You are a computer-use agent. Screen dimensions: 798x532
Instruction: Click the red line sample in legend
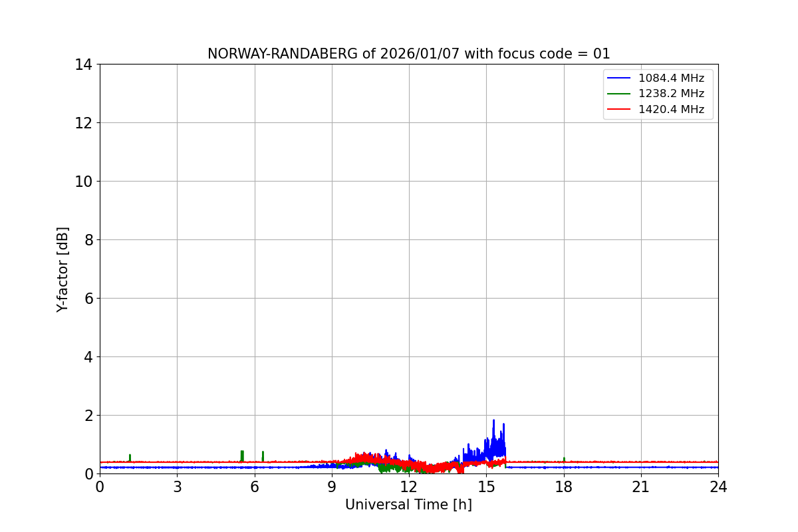pos(619,110)
